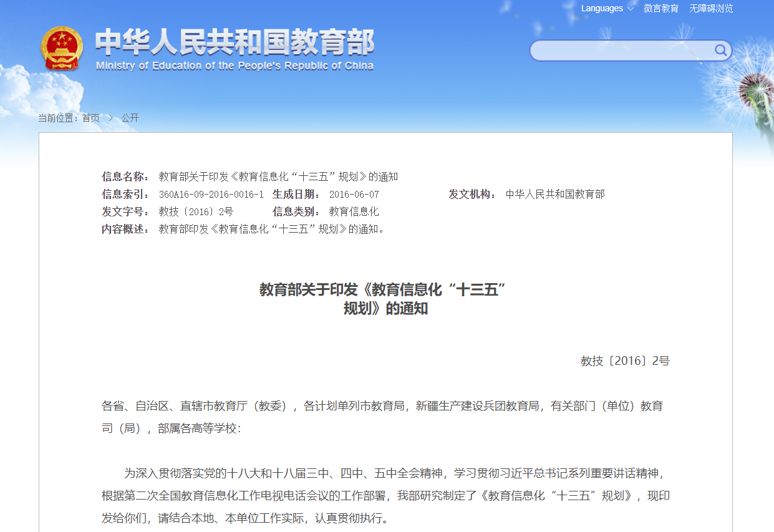Open the 无障碍浏览 link
774x532 pixels.
tap(711, 8)
